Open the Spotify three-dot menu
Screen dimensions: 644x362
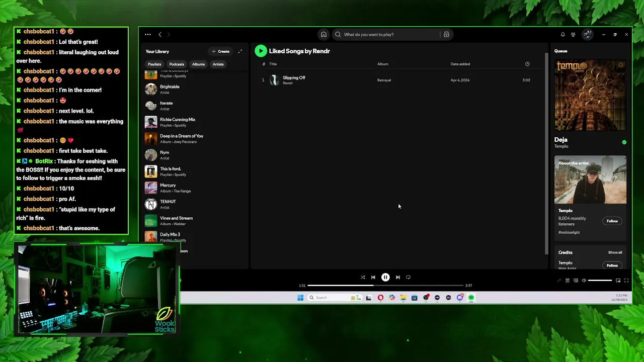pyautogui.click(x=147, y=35)
